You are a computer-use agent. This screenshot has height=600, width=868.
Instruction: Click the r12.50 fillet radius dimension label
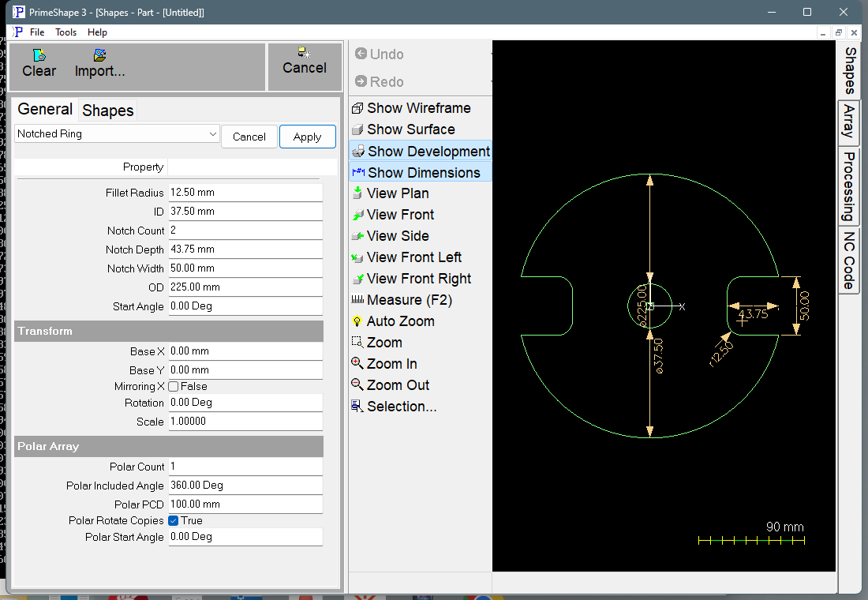click(x=720, y=354)
